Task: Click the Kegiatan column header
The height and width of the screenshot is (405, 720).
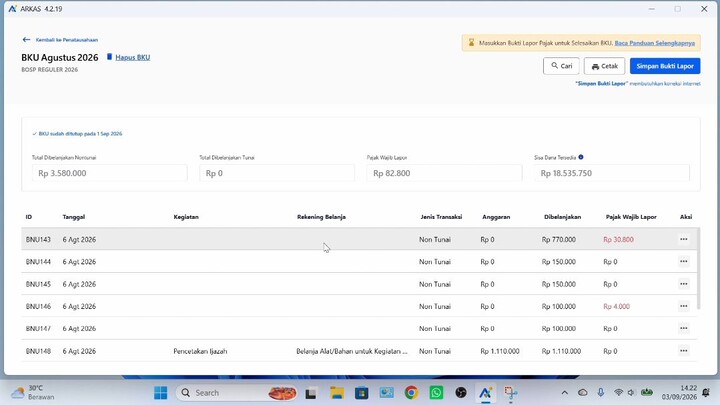Action: [186, 217]
